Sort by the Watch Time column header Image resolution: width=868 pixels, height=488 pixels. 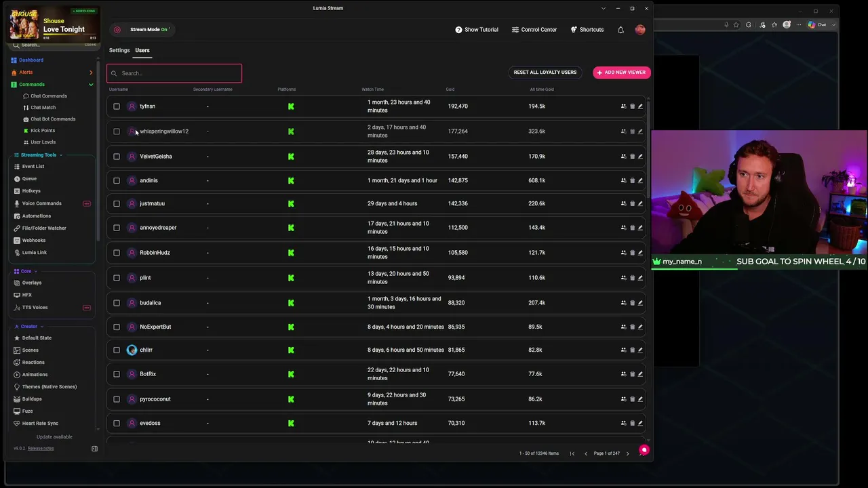click(372, 89)
